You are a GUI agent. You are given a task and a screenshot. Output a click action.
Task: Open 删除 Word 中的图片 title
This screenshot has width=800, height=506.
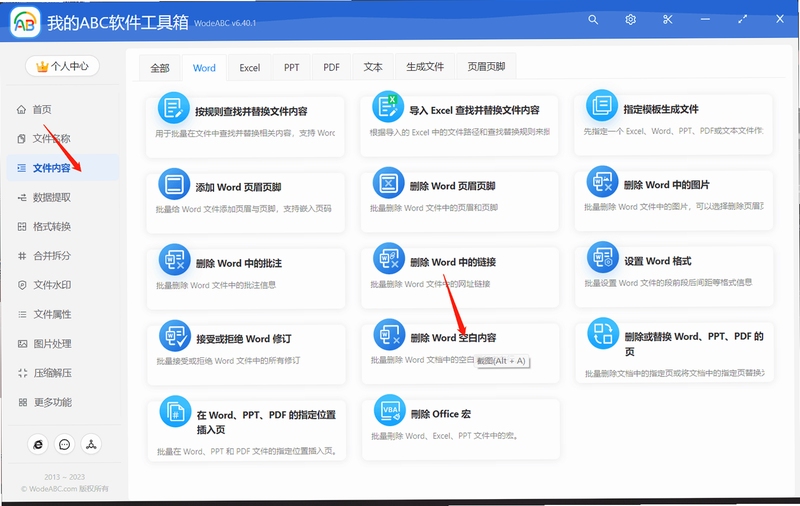coord(666,185)
